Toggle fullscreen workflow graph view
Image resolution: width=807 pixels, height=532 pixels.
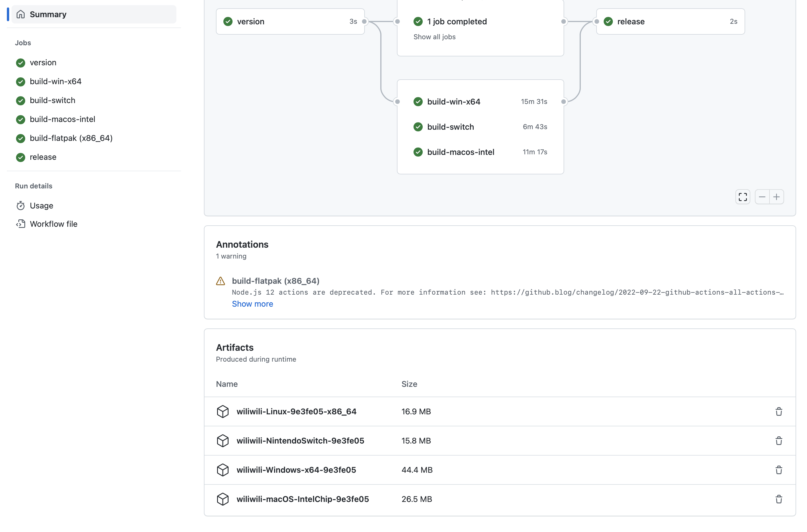point(743,197)
